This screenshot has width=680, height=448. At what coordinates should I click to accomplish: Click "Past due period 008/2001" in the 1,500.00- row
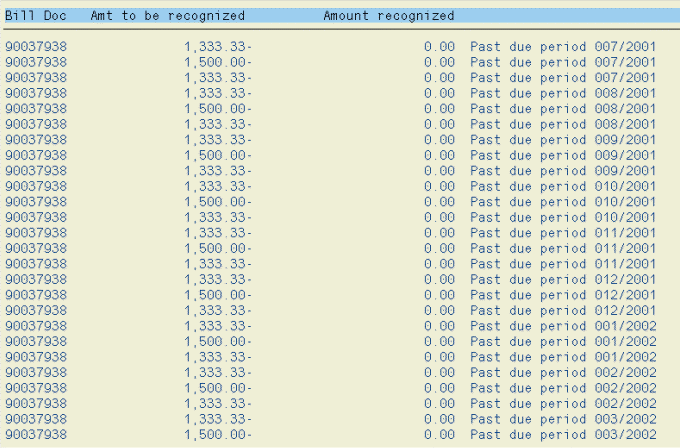[x=563, y=109]
